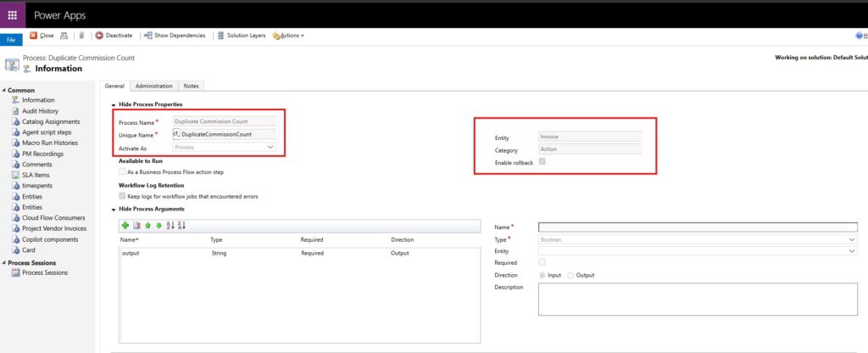Click the Deactivate button

114,36
